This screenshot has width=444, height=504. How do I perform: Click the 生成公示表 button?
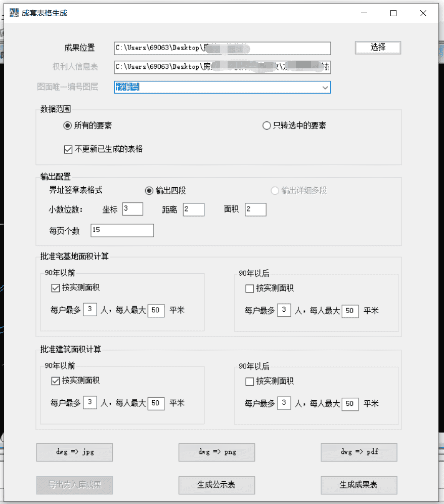point(216,485)
